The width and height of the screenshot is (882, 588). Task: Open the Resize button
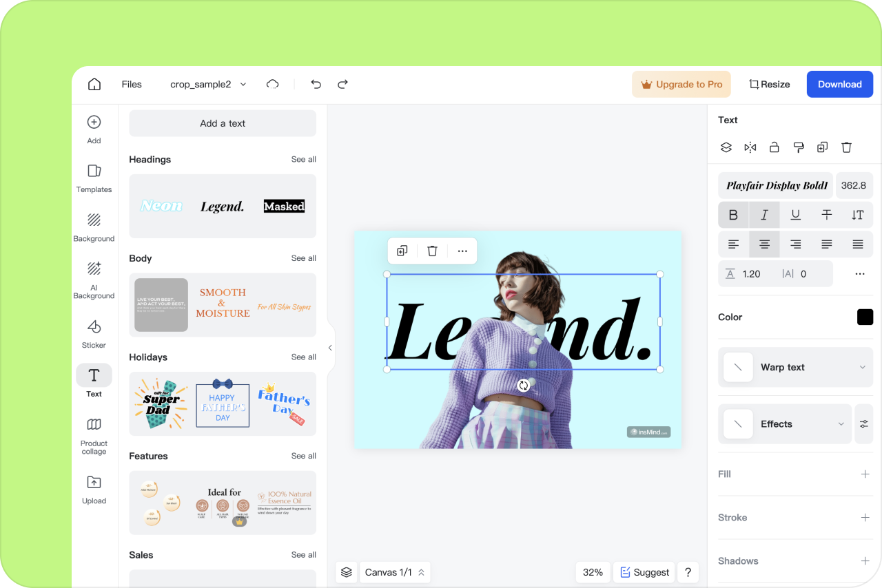(x=769, y=84)
